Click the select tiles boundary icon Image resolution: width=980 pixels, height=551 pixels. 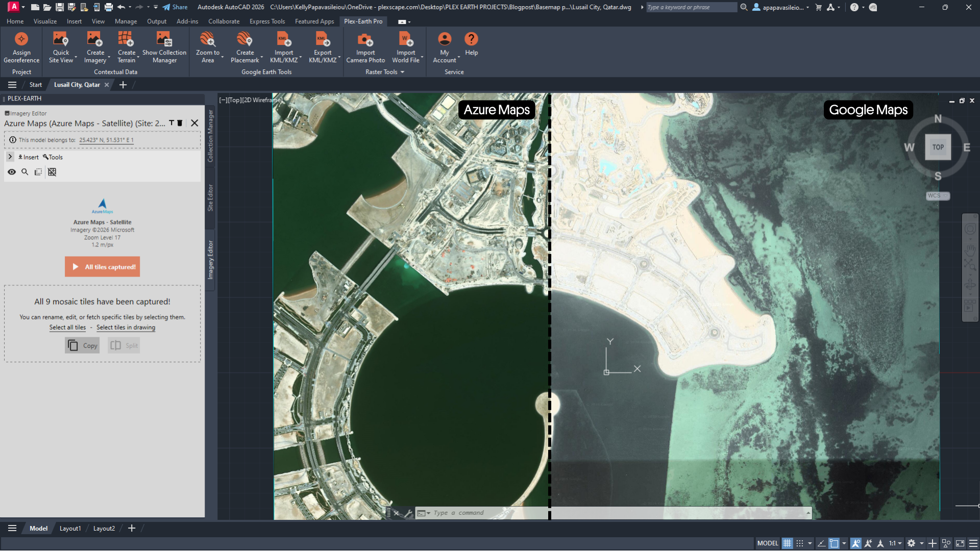[38, 172]
